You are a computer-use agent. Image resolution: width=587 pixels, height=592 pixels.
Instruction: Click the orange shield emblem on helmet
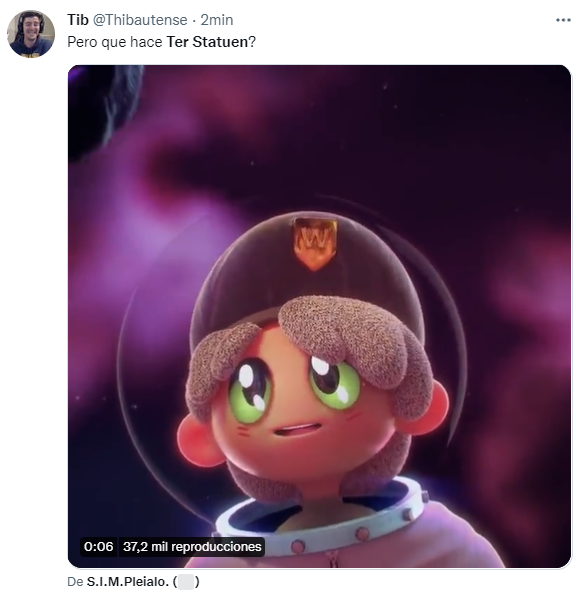tap(315, 244)
